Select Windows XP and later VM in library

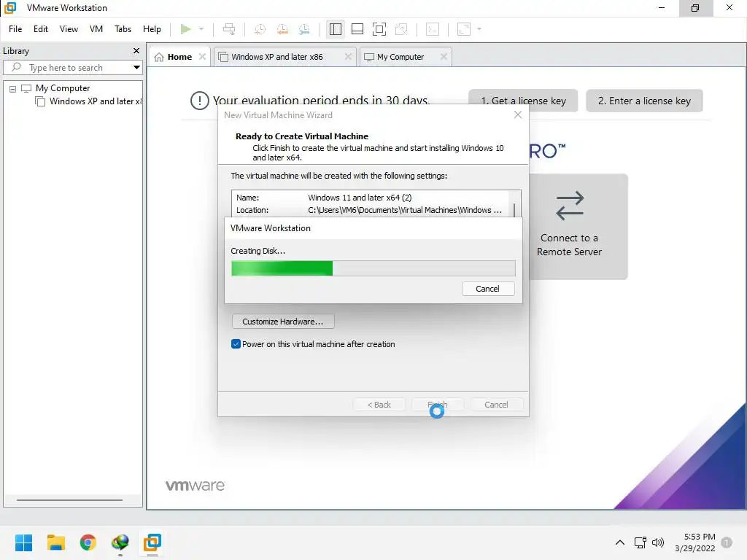(96, 101)
